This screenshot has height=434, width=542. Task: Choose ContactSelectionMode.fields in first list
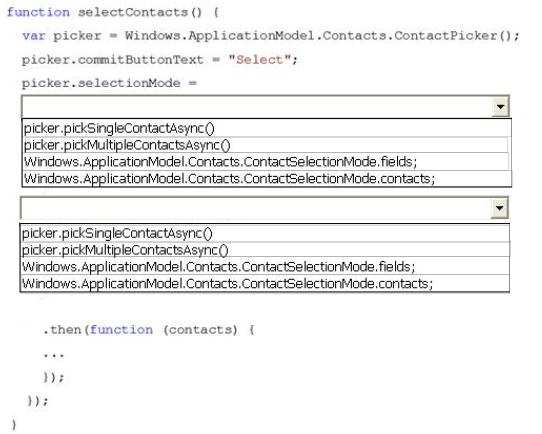click(266, 162)
